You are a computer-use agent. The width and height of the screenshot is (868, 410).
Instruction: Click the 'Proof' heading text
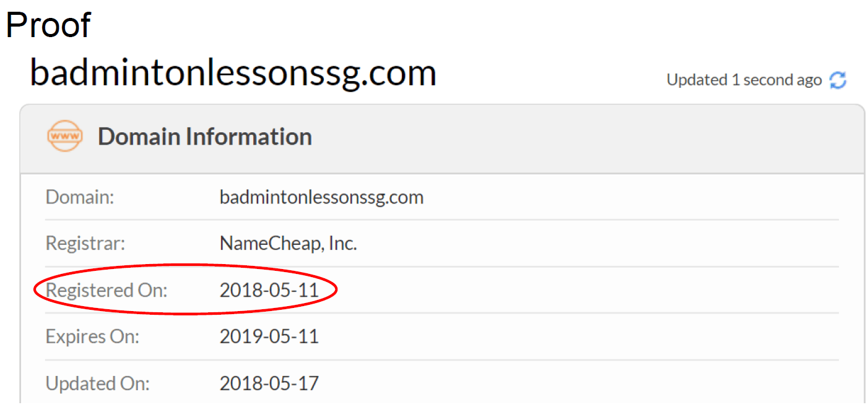click(48, 25)
